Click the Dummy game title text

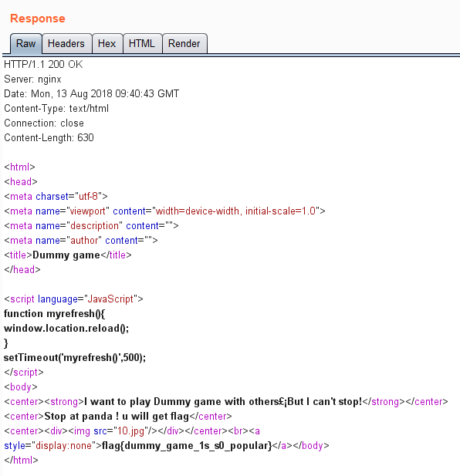66,255
